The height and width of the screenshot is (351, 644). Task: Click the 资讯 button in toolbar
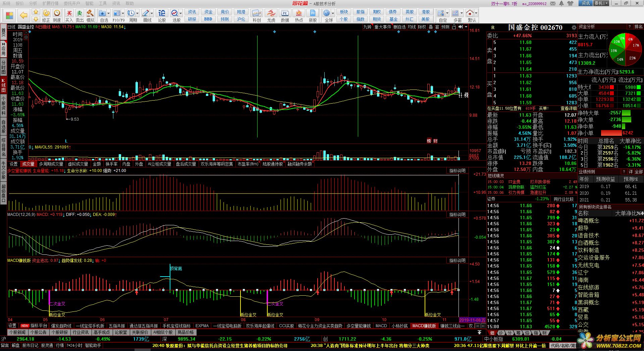[192, 12]
